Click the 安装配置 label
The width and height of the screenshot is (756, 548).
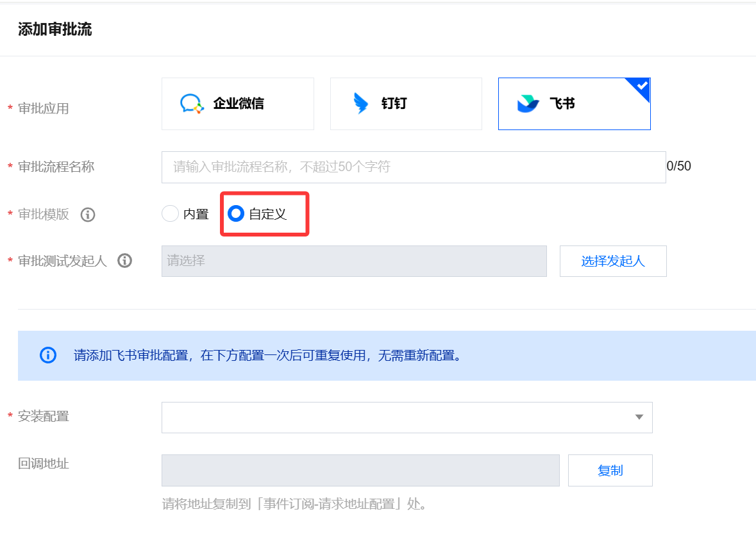coord(44,417)
